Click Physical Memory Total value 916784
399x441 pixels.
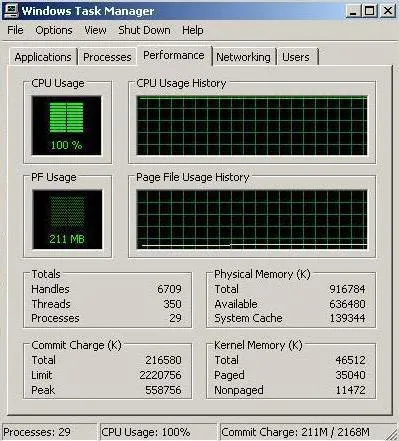(x=347, y=289)
